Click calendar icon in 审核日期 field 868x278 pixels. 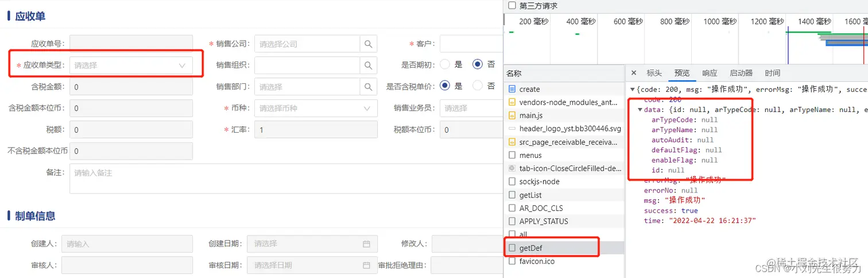click(366, 265)
